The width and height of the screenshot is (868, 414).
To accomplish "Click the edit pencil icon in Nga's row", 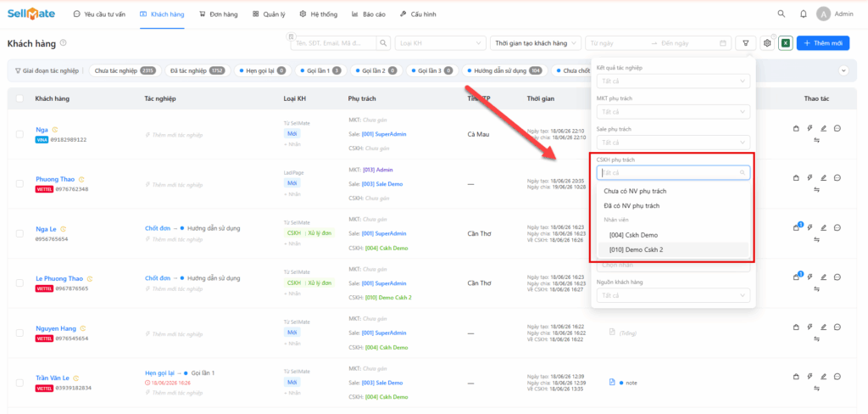I will click(x=823, y=129).
